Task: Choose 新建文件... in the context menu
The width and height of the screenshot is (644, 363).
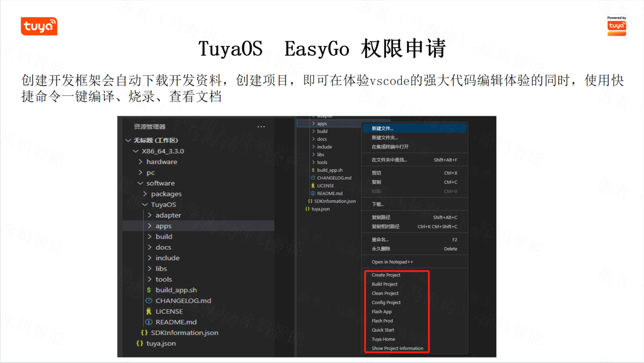Action: tap(414, 128)
